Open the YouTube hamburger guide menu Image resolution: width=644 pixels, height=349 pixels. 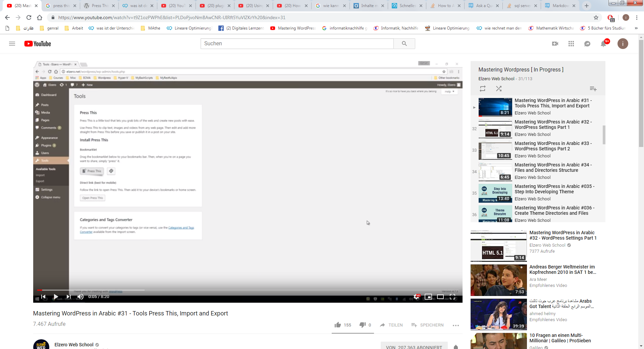pyautogui.click(x=12, y=44)
